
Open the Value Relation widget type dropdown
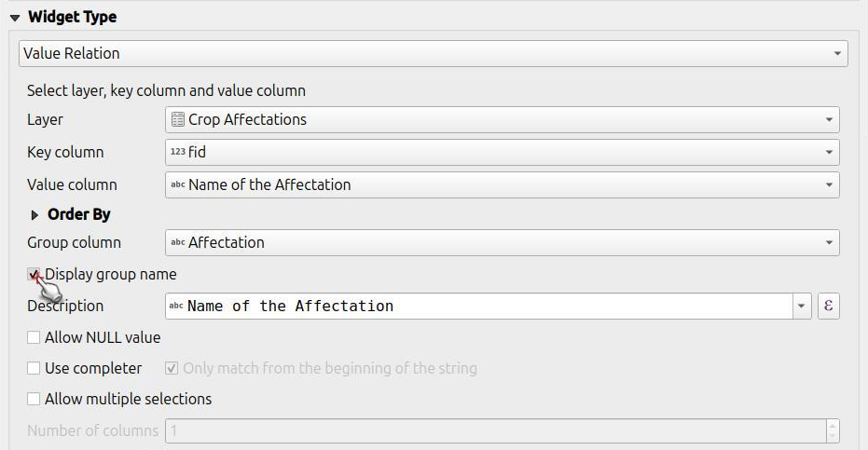[x=433, y=54]
